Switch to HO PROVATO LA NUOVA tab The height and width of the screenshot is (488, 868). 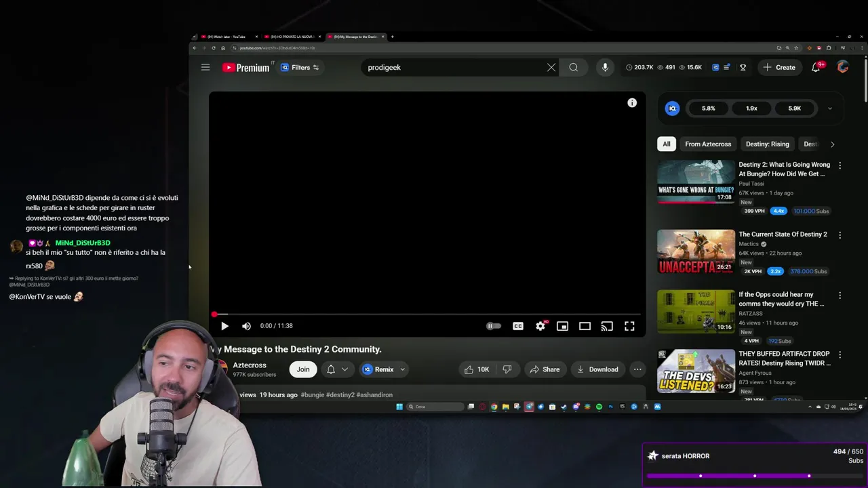[x=292, y=37]
